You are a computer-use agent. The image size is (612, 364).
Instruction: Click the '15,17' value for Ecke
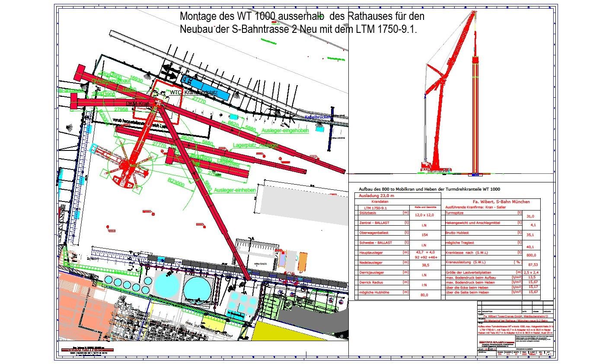532,287
